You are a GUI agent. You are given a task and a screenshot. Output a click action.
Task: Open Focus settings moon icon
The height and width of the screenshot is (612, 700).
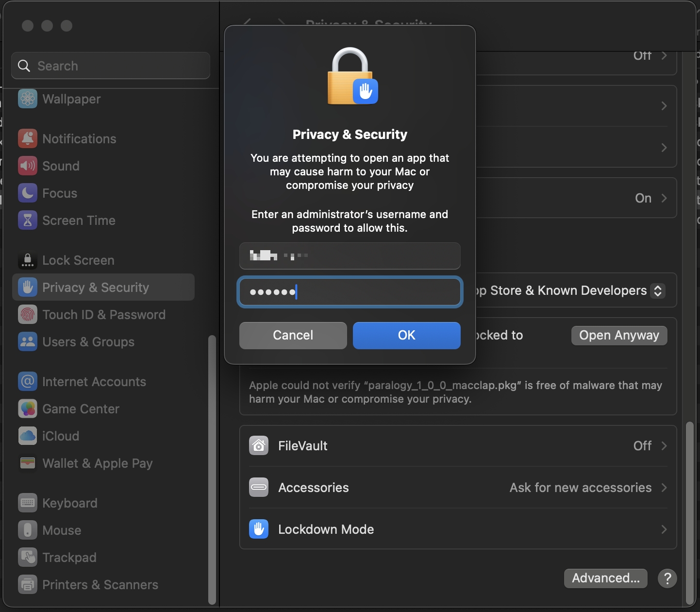tap(28, 193)
